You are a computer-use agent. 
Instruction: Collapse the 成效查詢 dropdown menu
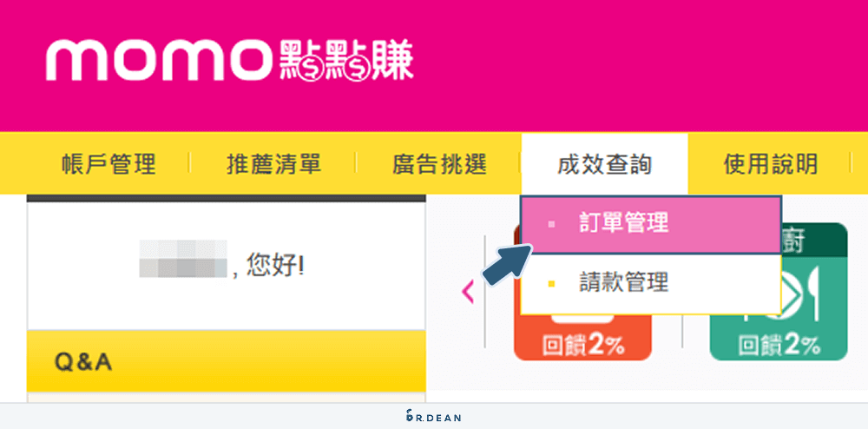[604, 164]
